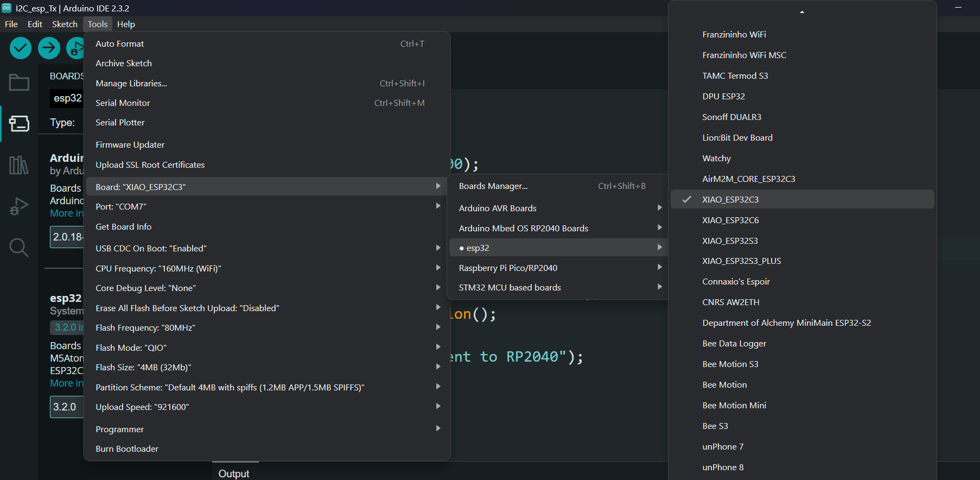Choose XIAO_ESP32C6 from board list

(730, 220)
